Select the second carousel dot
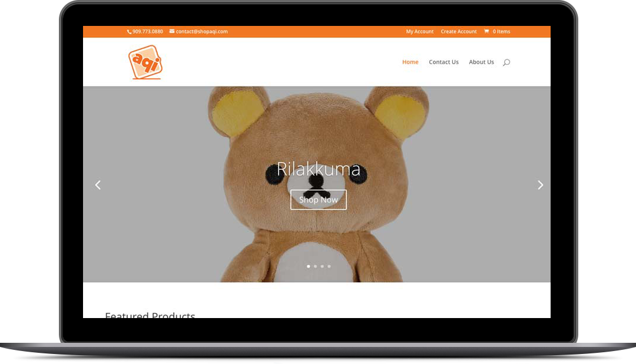The image size is (636, 364). point(315,266)
